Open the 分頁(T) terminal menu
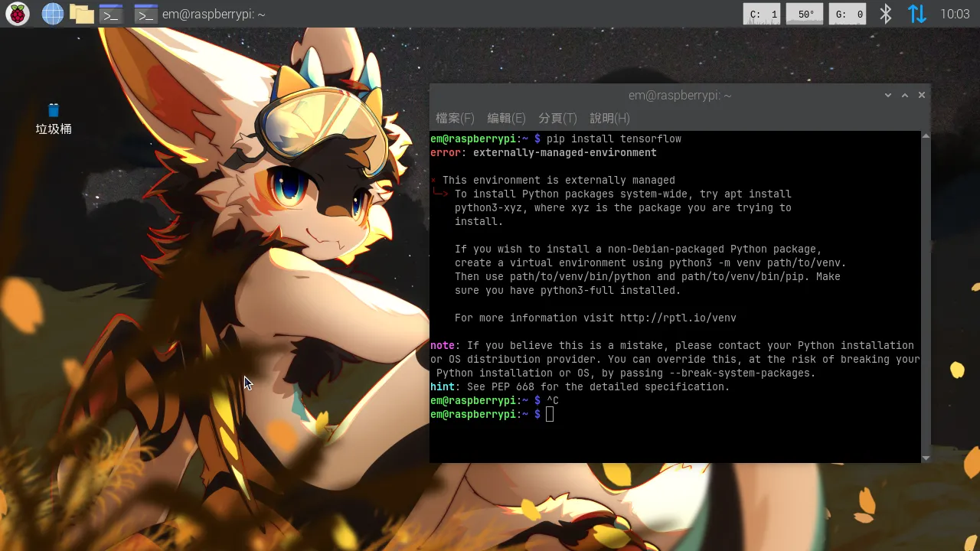 557,118
